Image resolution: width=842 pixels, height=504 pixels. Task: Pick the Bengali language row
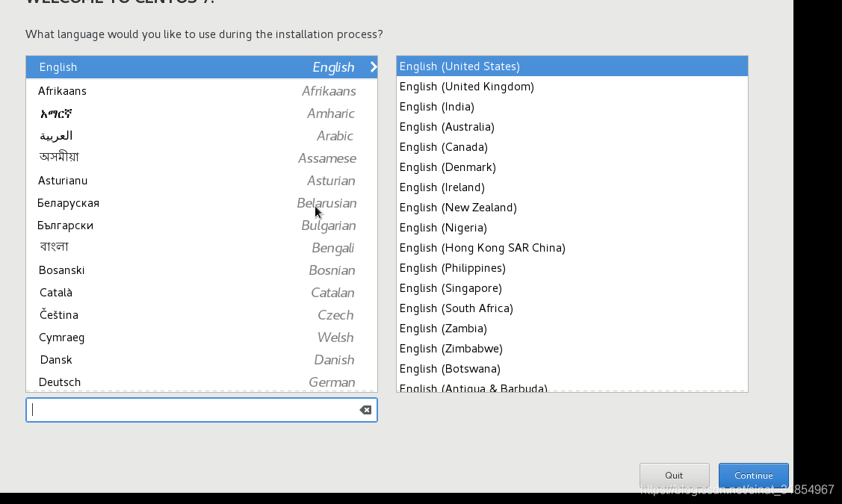[202, 247]
